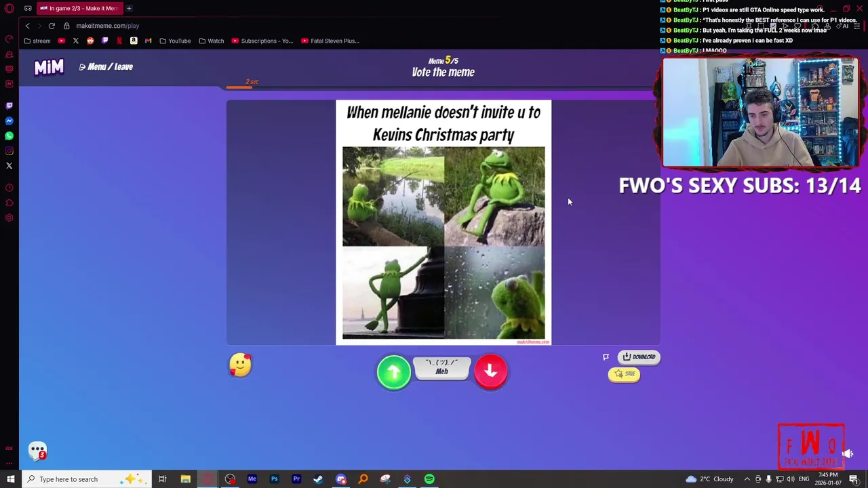This screenshot has width=868, height=488.
Task: Open the X bookmark in bookmarks bar
Action: click(76, 41)
